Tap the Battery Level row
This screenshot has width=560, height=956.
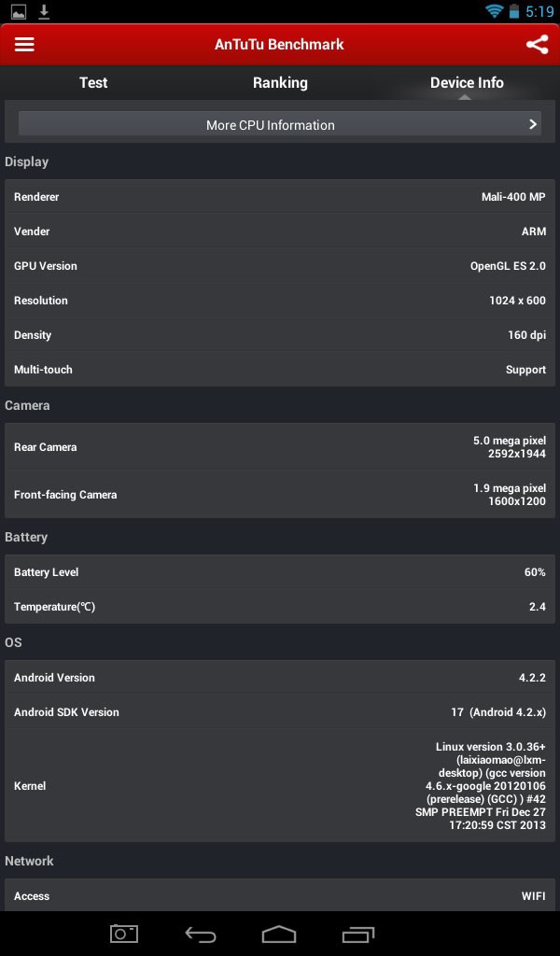coord(280,572)
